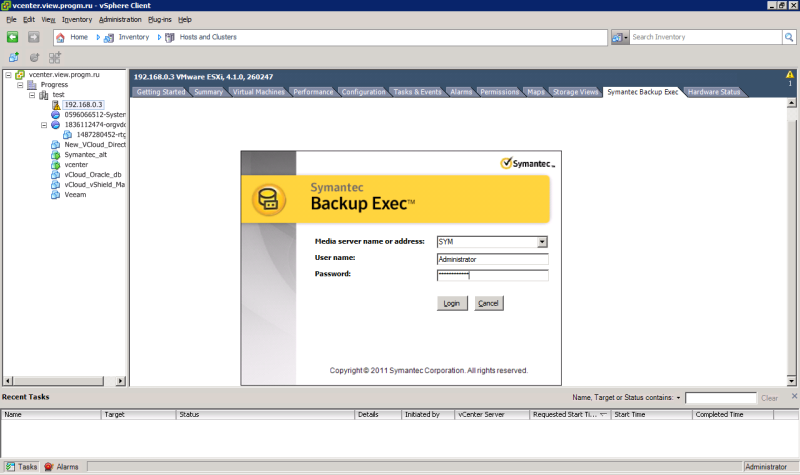The height and width of the screenshot is (475, 800).
Task: Switch to the Storage Views tab
Action: coord(575,92)
